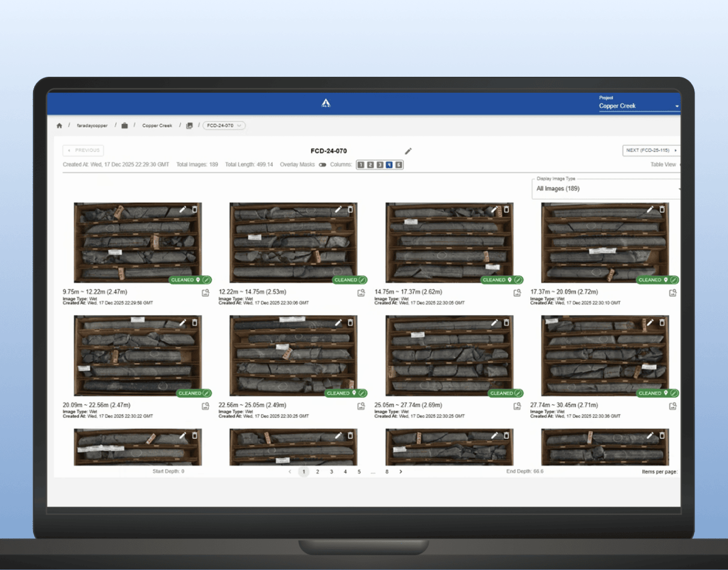Set columns to 4

(389, 164)
